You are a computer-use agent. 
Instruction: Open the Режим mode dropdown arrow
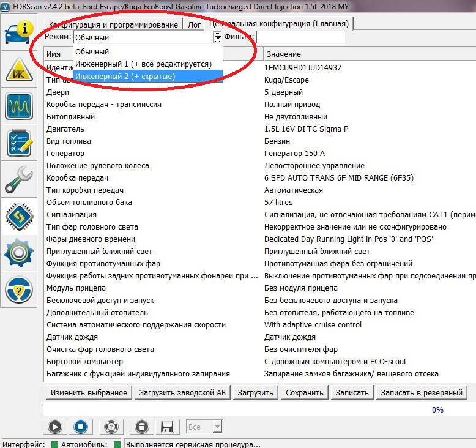coord(218,37)
